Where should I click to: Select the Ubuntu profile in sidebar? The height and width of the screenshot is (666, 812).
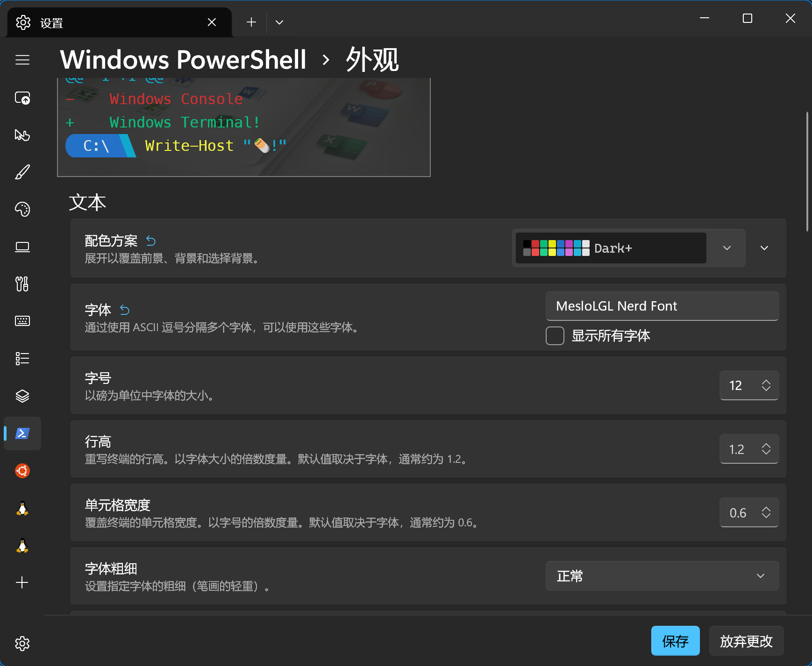coord(22,471)
